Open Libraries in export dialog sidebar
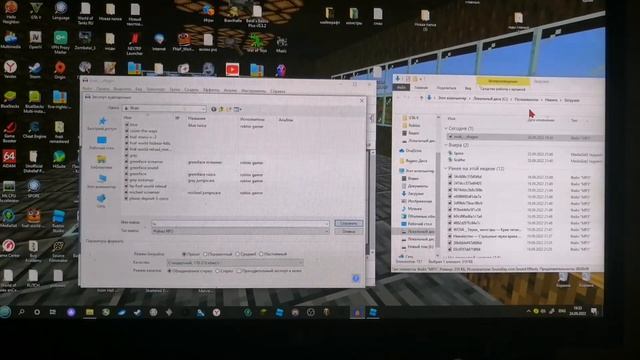This screenshot has height=360, width=640. click(x=101, y=162)
